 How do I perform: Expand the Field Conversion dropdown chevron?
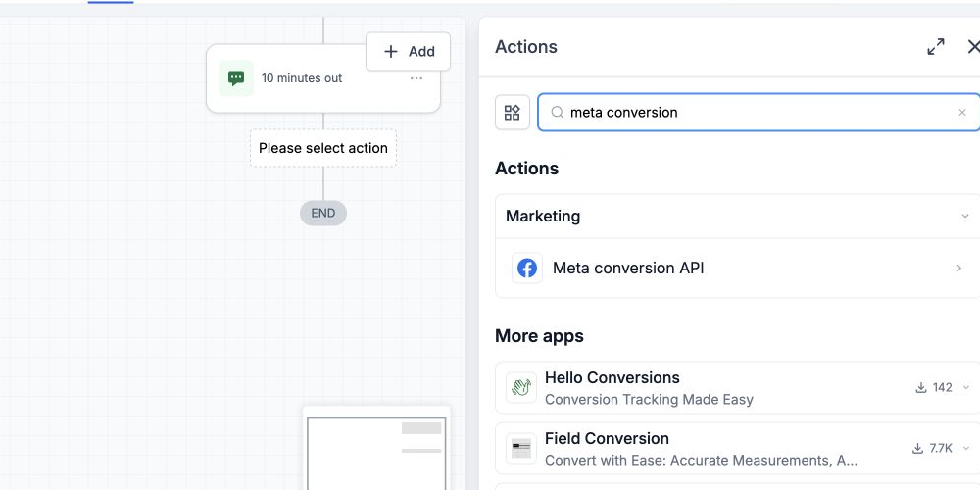coord(966,448)
